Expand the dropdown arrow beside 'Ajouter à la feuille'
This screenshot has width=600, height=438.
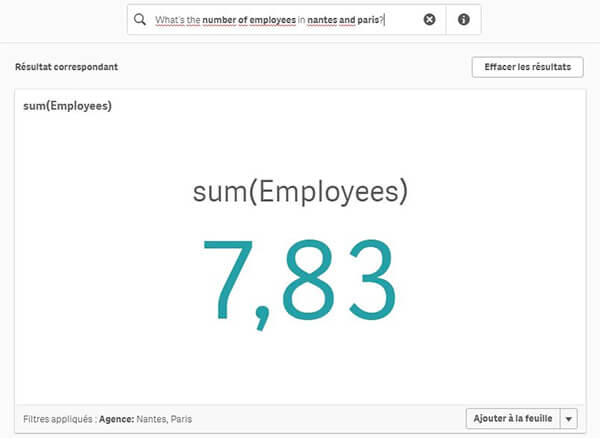click(x=569, y=418)
